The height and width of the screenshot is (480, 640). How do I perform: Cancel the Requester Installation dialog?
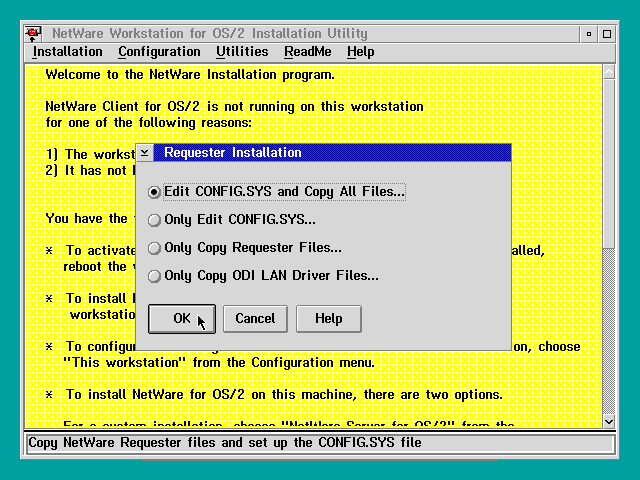click(x=255, y=319)
